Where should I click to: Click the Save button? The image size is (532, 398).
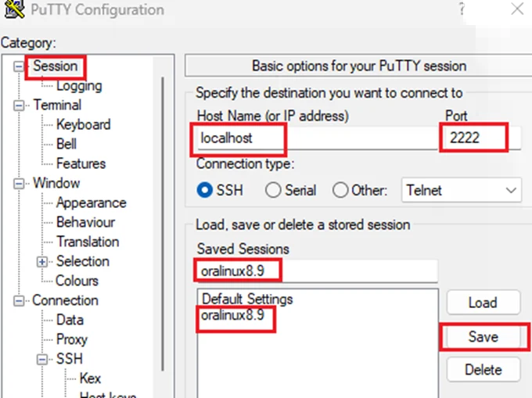tap(483, 337)
